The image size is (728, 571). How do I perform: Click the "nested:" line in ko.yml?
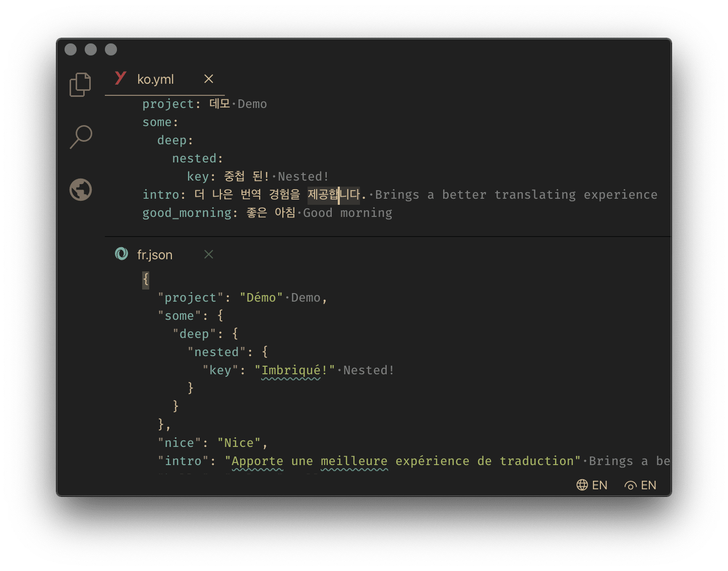point(198,158)
